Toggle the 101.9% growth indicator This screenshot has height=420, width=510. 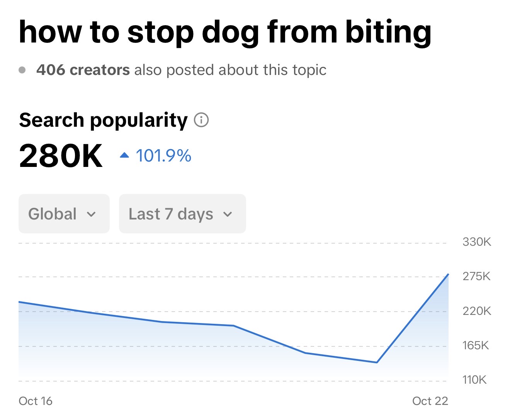(163, 155)
